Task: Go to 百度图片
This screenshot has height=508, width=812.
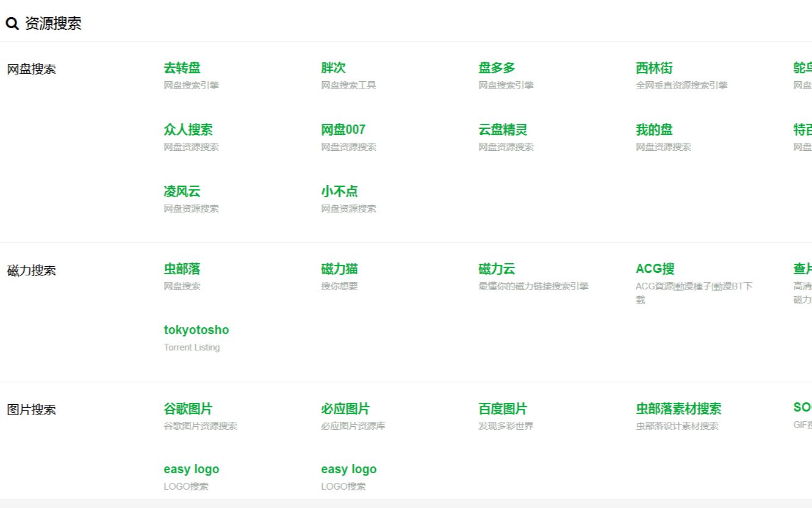Action: click(503, 408)
